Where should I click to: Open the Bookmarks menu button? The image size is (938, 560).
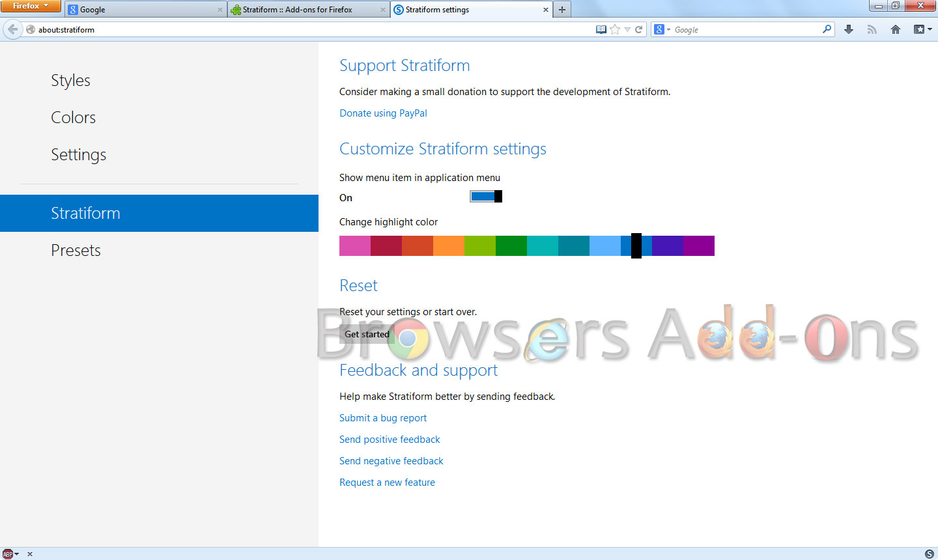tap(922, 29)
